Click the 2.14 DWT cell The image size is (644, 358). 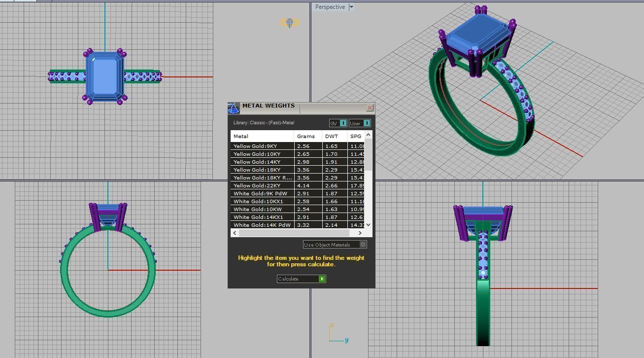pyautogui.click(x=335, y=225)
